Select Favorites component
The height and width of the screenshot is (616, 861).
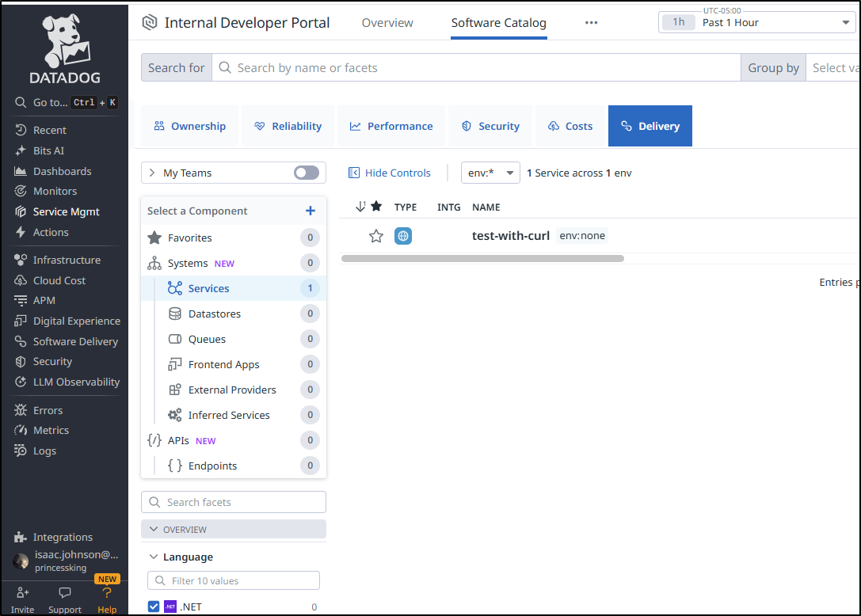click(x=234, y=238)
